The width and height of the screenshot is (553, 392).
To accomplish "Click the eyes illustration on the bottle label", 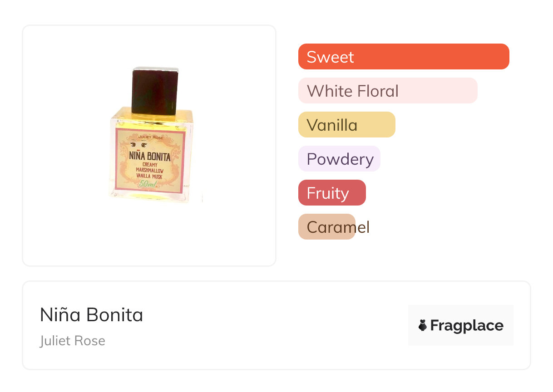I will [138, 145].
